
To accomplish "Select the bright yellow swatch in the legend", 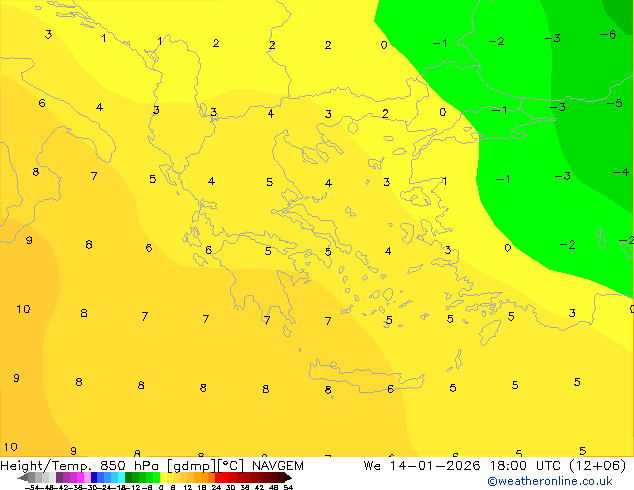I will pyautogui.click(x=163, y=477).
